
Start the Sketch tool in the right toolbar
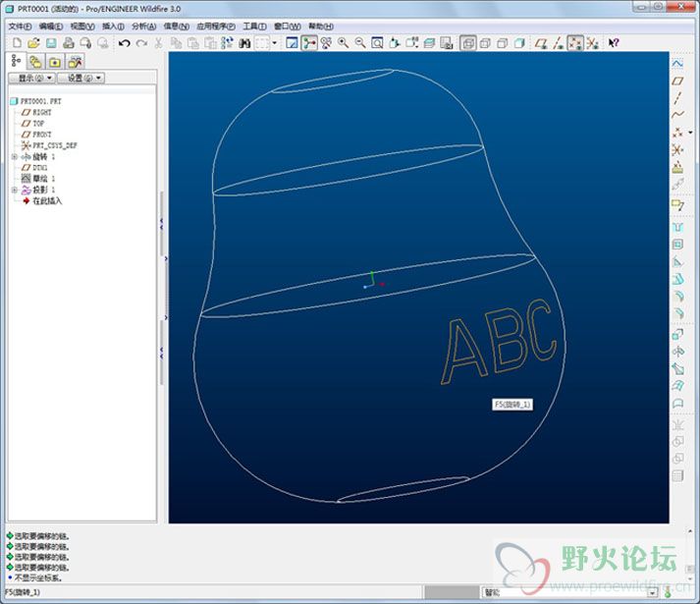[677, 64]
